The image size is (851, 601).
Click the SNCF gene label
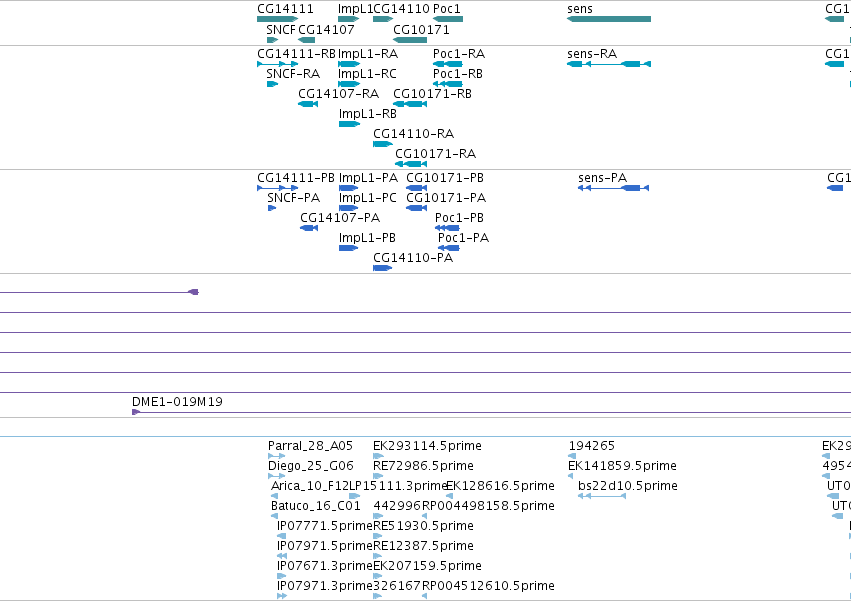(281, 29)
